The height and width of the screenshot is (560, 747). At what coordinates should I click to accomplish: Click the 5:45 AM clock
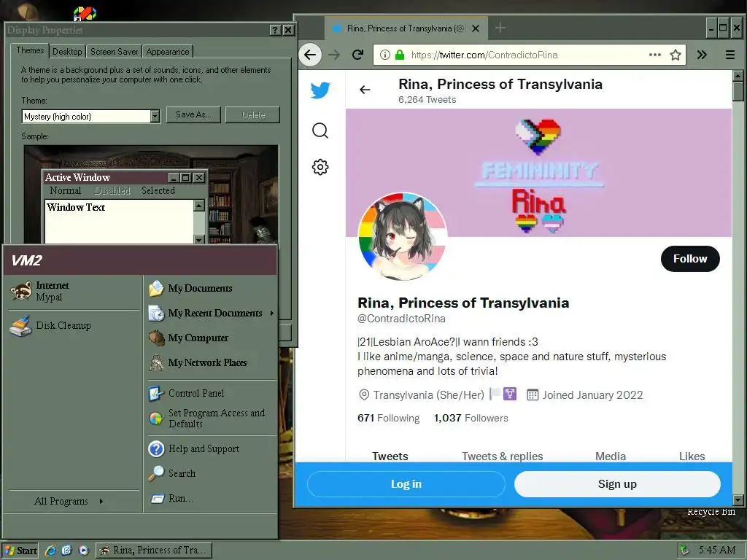click(x=717, y=550)
